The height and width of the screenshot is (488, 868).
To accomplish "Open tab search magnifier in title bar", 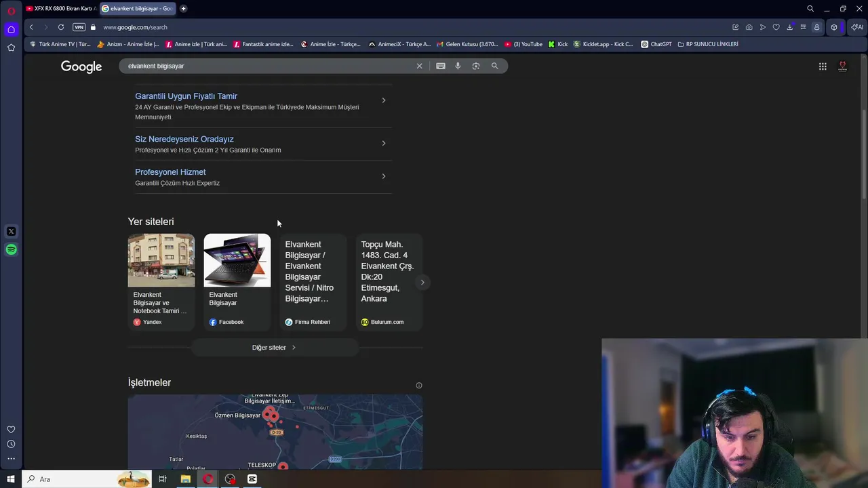I will pyautogui.click(x=810, y=9).
